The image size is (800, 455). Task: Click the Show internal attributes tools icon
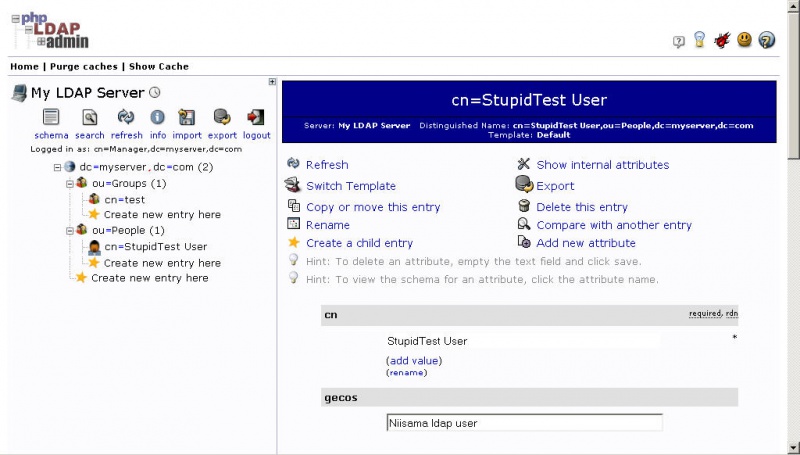pyautogui.click(x=524, y=164)
